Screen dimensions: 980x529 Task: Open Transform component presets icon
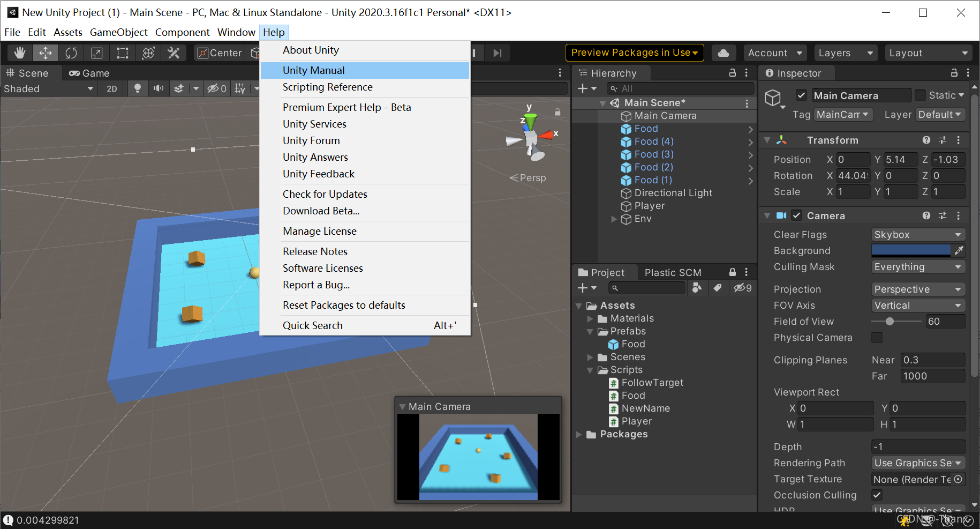click(943, 140)
